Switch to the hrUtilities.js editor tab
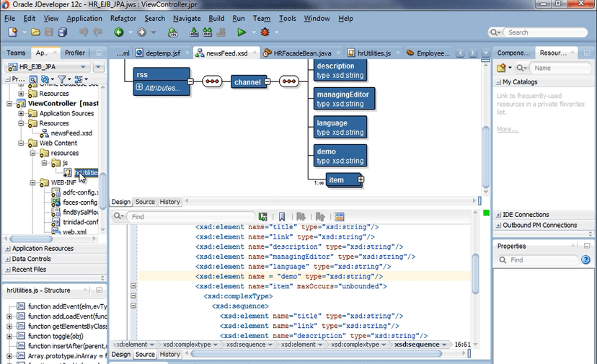 (x=374, y=53)
